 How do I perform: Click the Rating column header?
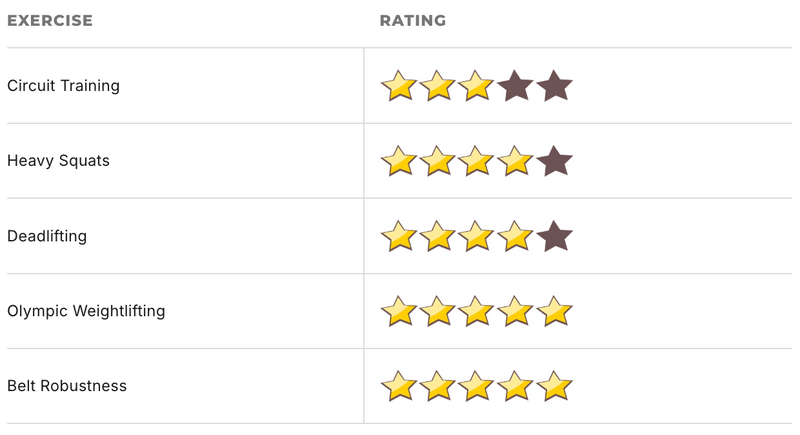[x=413, y=21]
